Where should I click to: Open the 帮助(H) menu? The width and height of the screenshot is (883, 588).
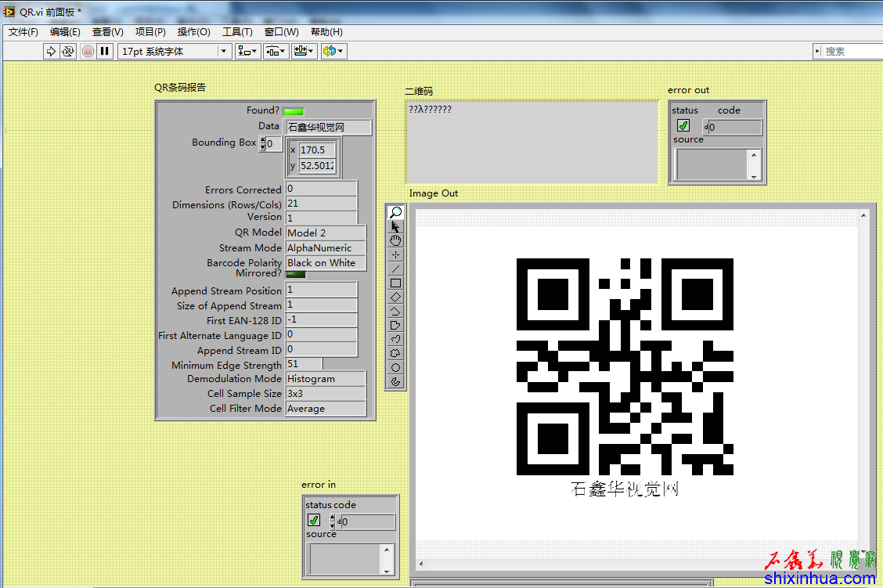326,32
